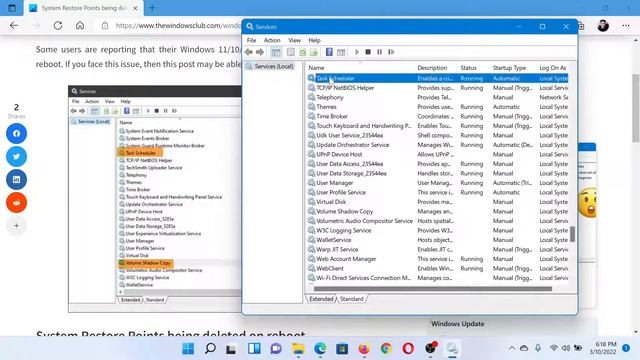The width and height of the screenshot is (640, 360).
Task: Open taskbar Search
Action: (x=210, y=349)
